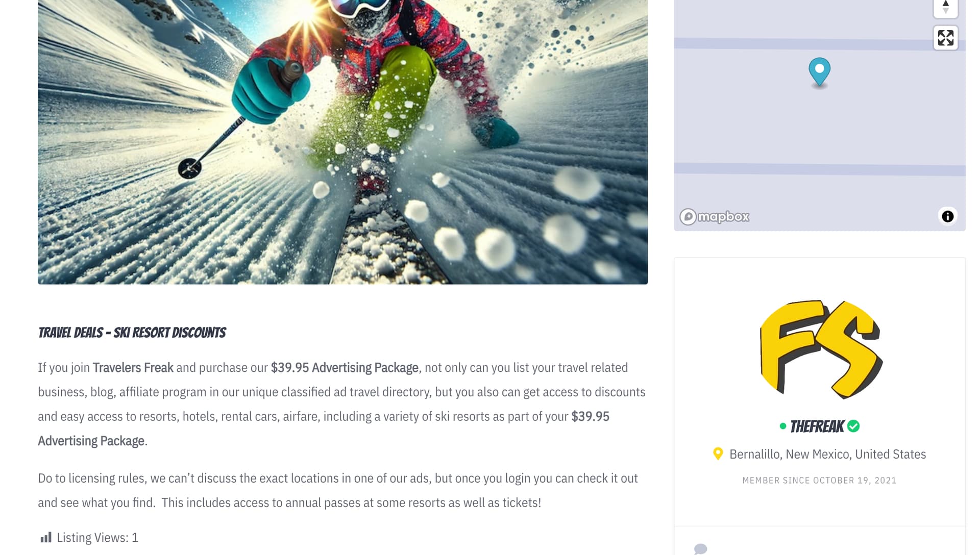The image size is (980, 555).
Task: Click the Member Since October 19, 2021 text
Action: (x=819, y=481)
